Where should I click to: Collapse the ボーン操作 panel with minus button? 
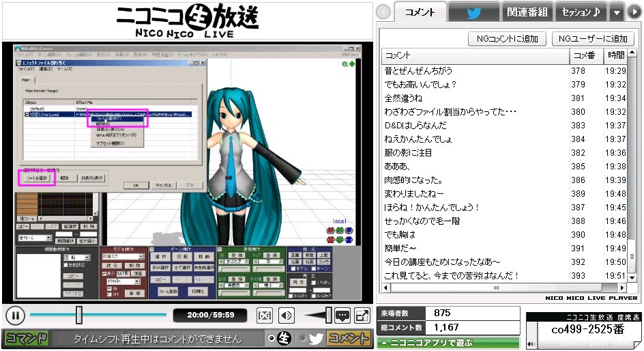(151, 249)
